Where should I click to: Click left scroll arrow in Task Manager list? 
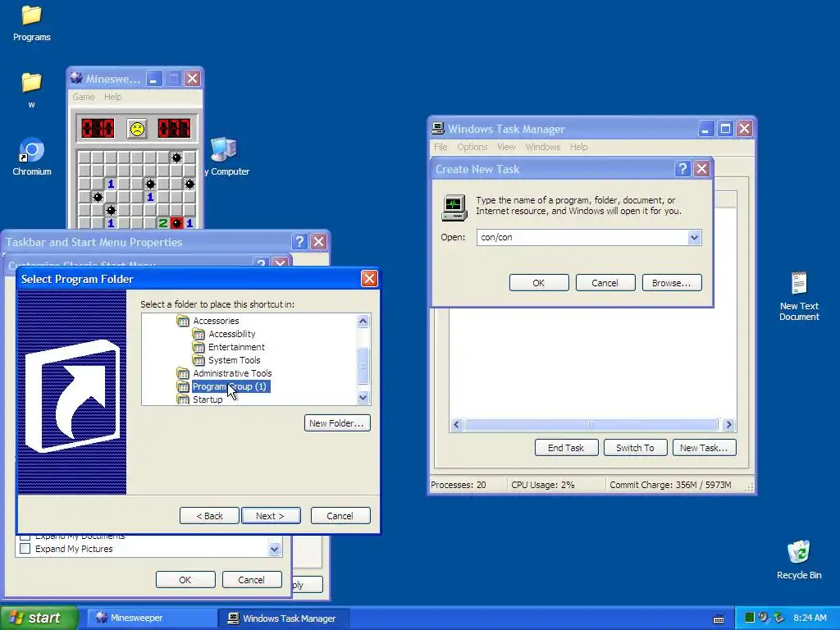[456, 425]
